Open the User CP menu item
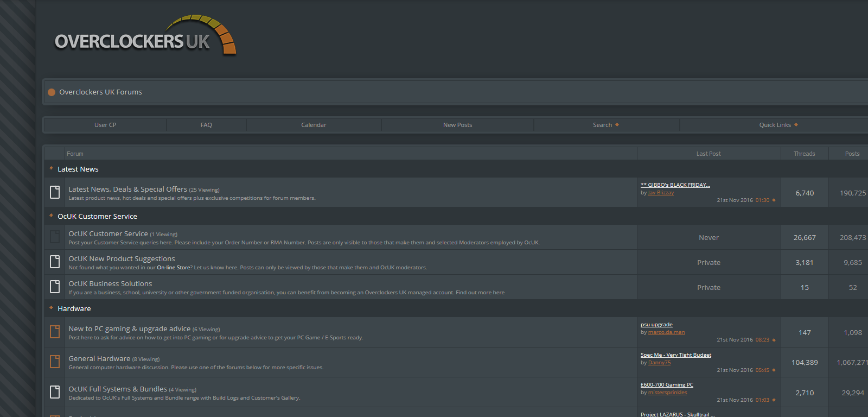Screen dimensions: 868x417 tap(105, 125)
